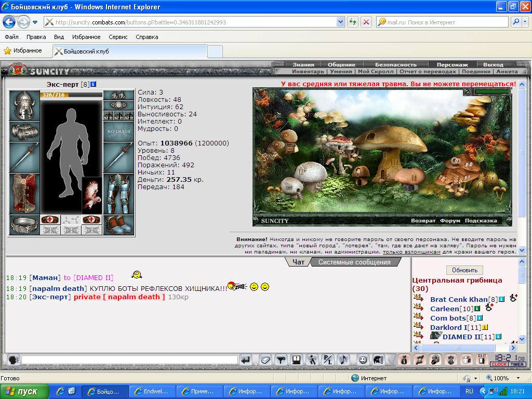
Task: Open the Знания menu
Action: [x=303, y=64]
